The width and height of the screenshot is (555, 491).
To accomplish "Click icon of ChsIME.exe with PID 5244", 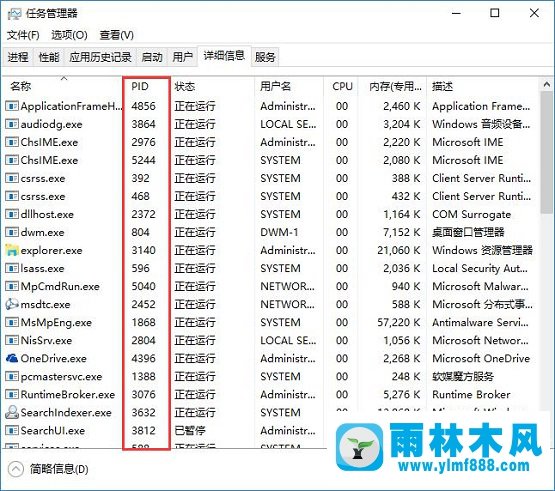I will [x=12, y=160].
